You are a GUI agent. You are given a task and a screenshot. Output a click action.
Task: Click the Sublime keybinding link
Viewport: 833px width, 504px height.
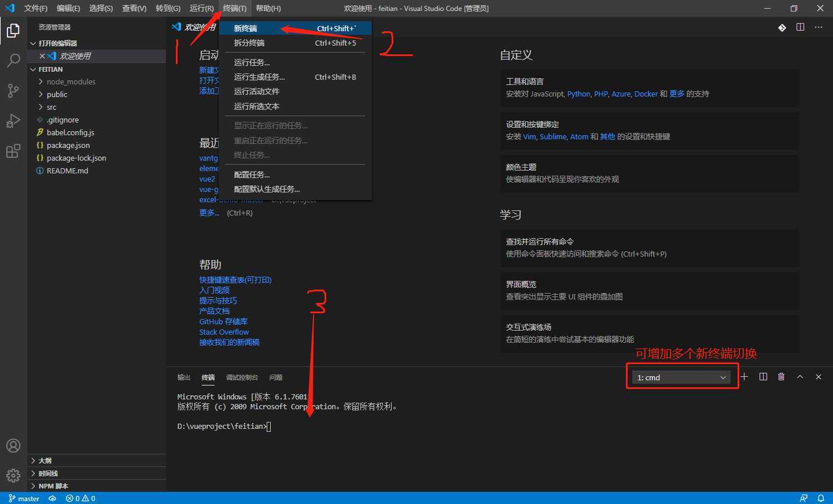point(553,136)
